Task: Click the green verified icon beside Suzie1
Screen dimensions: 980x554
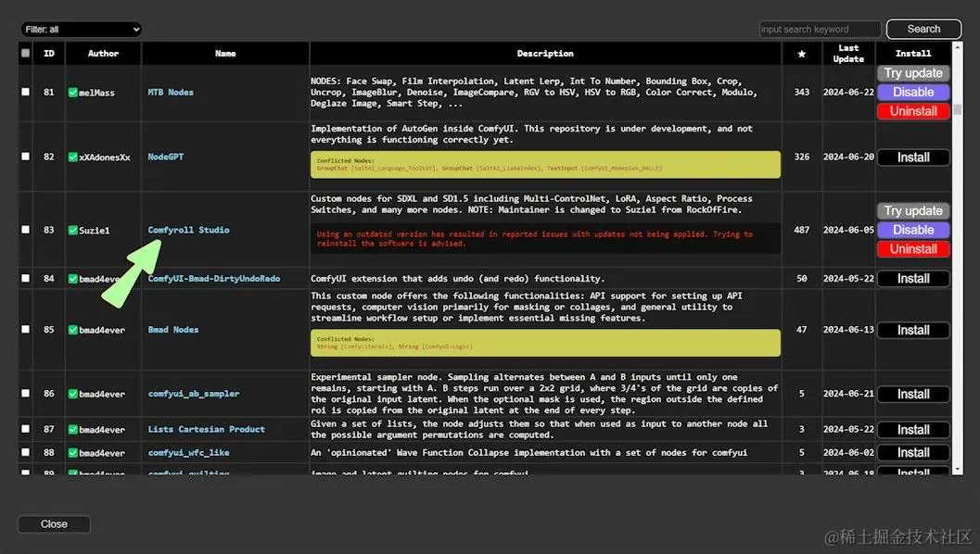Action: [73, 230]
